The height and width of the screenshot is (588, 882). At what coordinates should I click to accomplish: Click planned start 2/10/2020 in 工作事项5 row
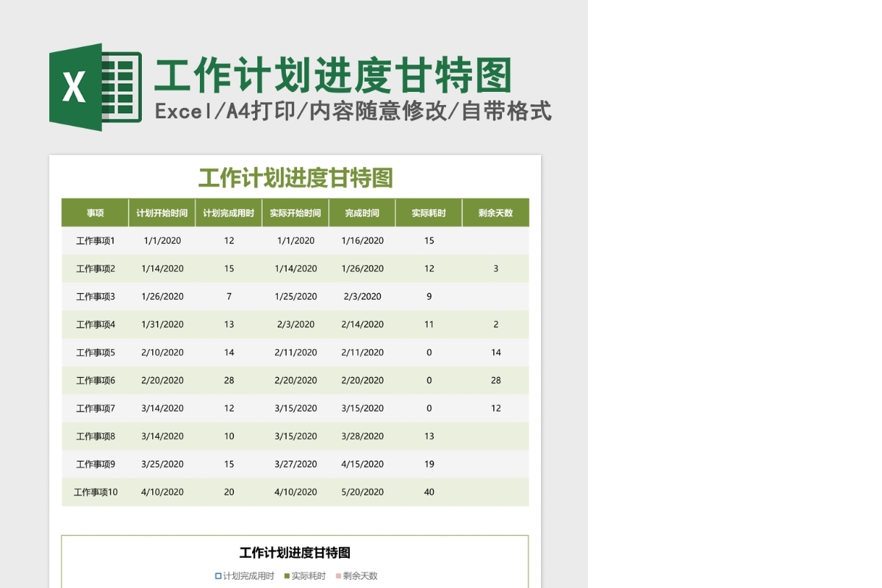click(162, 352)
